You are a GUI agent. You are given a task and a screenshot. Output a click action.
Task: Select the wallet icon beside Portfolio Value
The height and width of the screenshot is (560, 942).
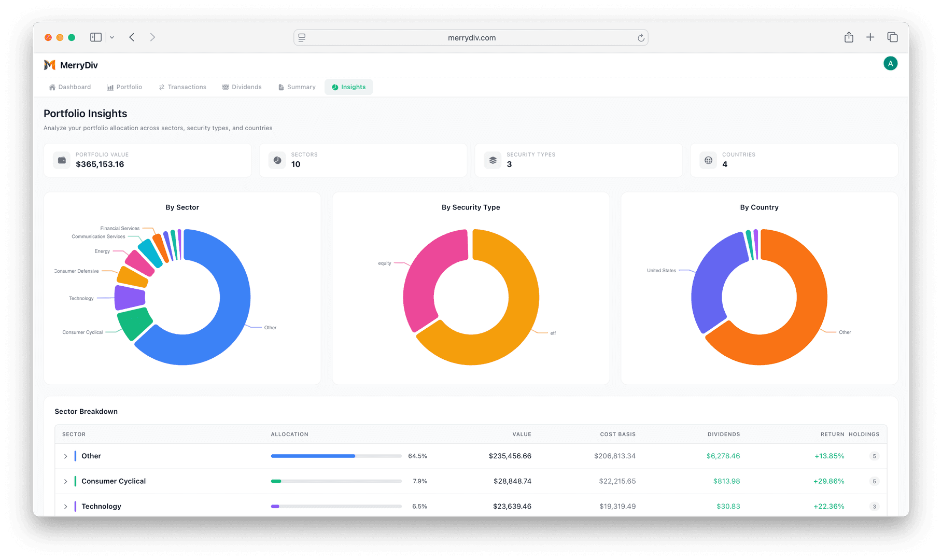click(x=61, y=160)
